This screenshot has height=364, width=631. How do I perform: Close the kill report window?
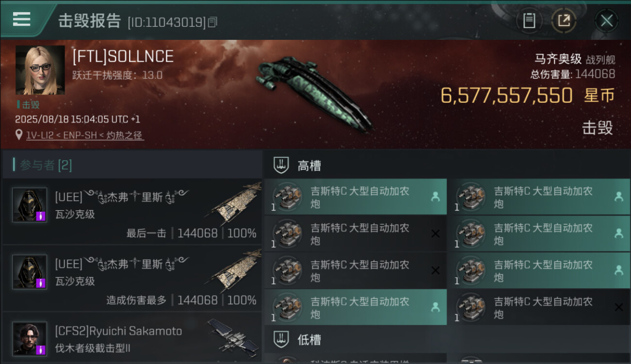pyautogui.click(x=607, y=20)
